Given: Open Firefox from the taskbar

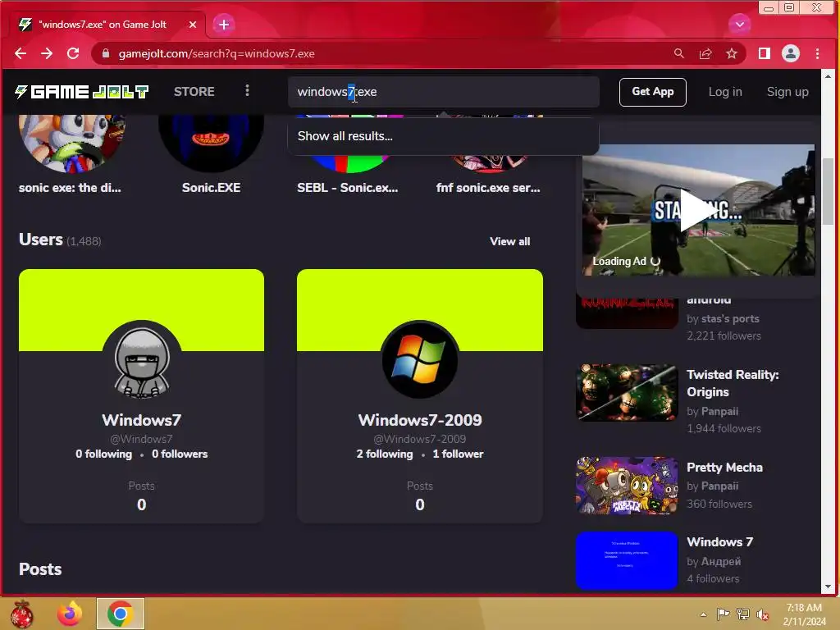Looking at the screenshot, I should [x=71, y=614].
